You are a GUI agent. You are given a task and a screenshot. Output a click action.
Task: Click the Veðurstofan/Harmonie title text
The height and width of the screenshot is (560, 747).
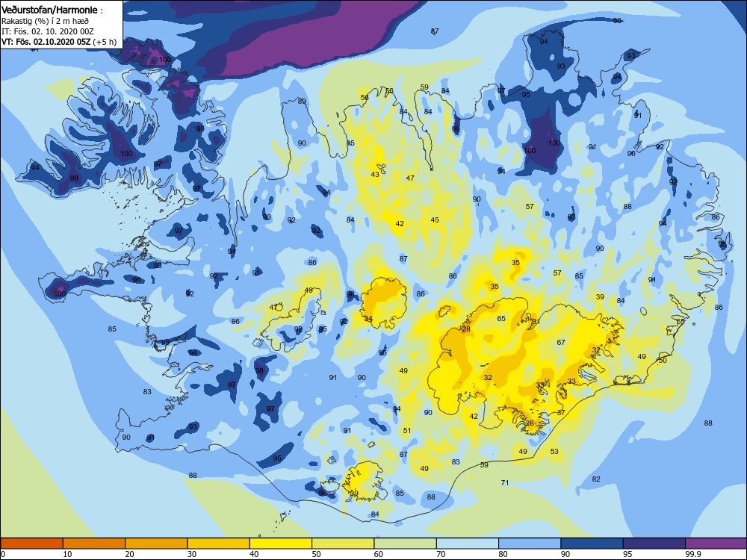tap(49, 10)
